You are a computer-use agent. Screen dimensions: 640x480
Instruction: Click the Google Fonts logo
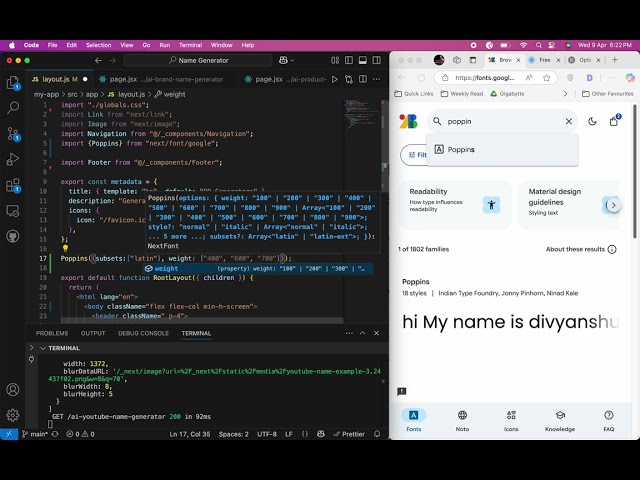tap(408, 121)
